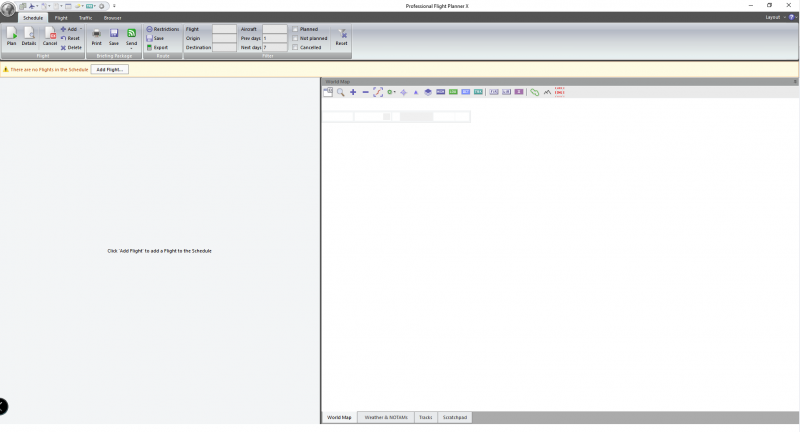
Task: Zoom in on the World Map
Action: coord(353,92)
